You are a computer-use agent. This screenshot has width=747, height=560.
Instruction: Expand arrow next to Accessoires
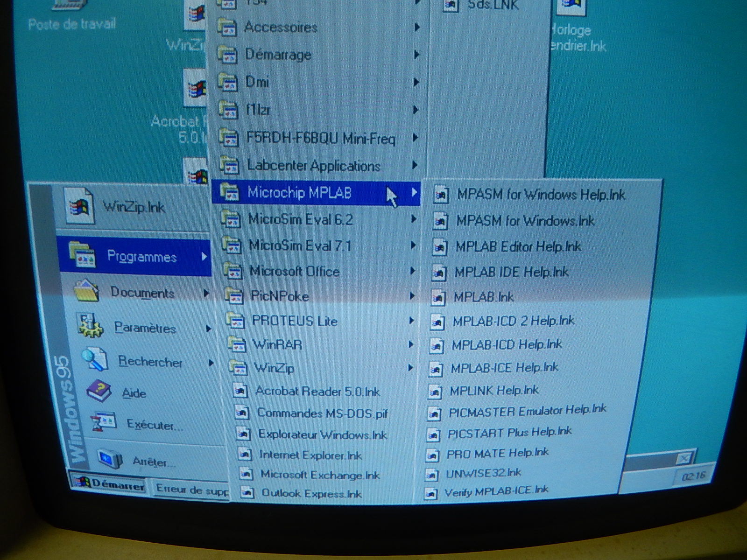click(416, 28)
